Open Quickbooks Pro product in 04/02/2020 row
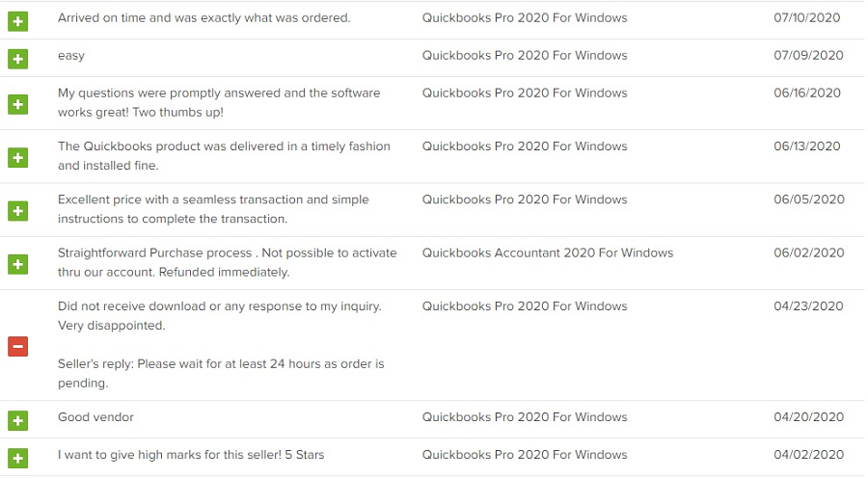Screen dimensions: 868x478 pyautogui.click(x=524, y=455)
